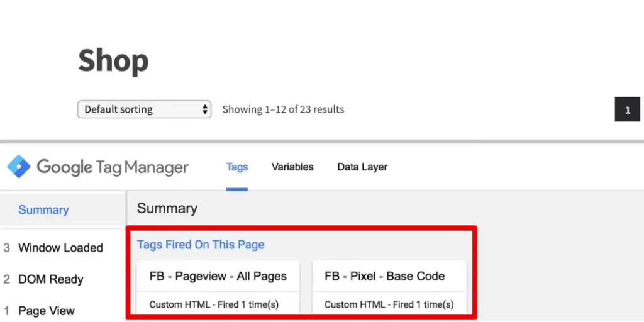Viewport: 644px width, 322px height.
Task: Open the FB - Pageview - All Pages tag
Action: point(218,276)
